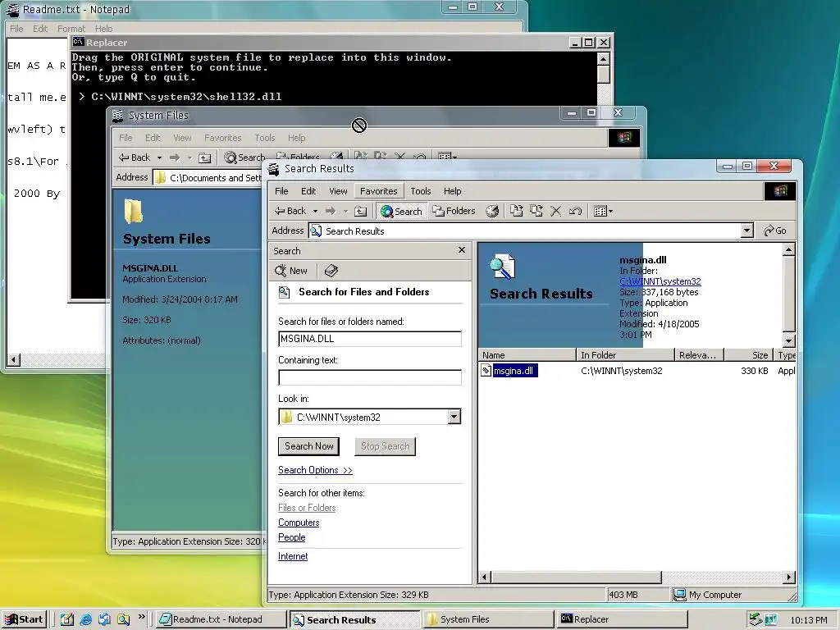Click Indexing Service icon next to New

pos(331,271)
